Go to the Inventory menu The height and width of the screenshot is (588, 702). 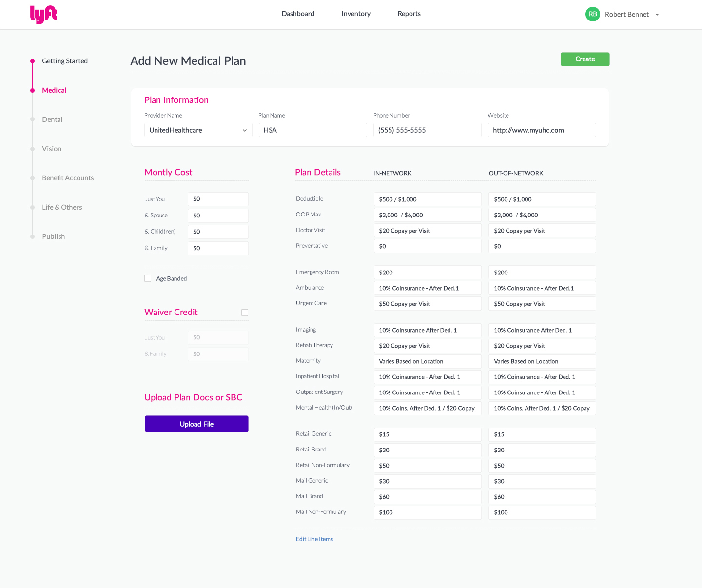point(356,14)
